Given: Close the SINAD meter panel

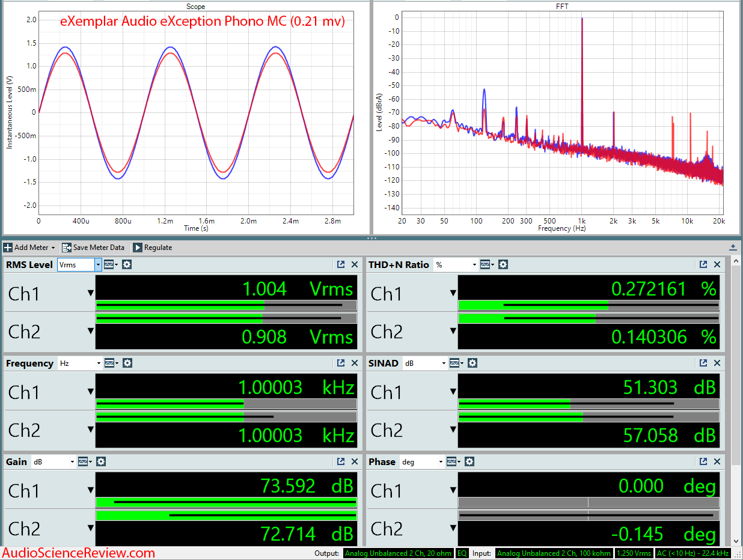Looking at the screenshot, I should pos(717,363).
